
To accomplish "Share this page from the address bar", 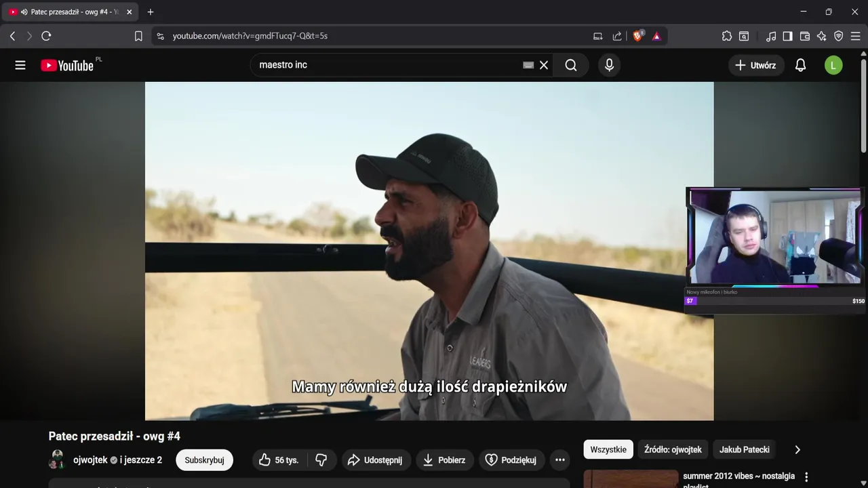I will 617,36.
